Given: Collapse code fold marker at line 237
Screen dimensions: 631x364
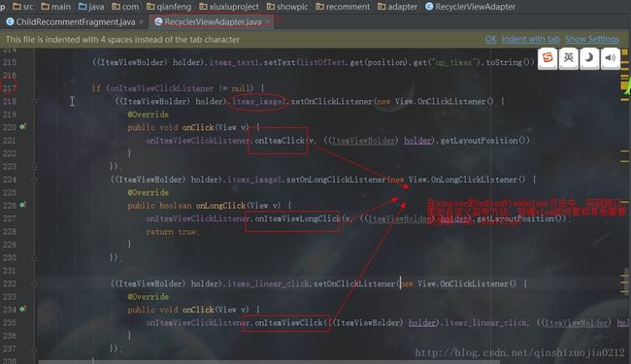Looking at the screenshot, I should 34,349.
